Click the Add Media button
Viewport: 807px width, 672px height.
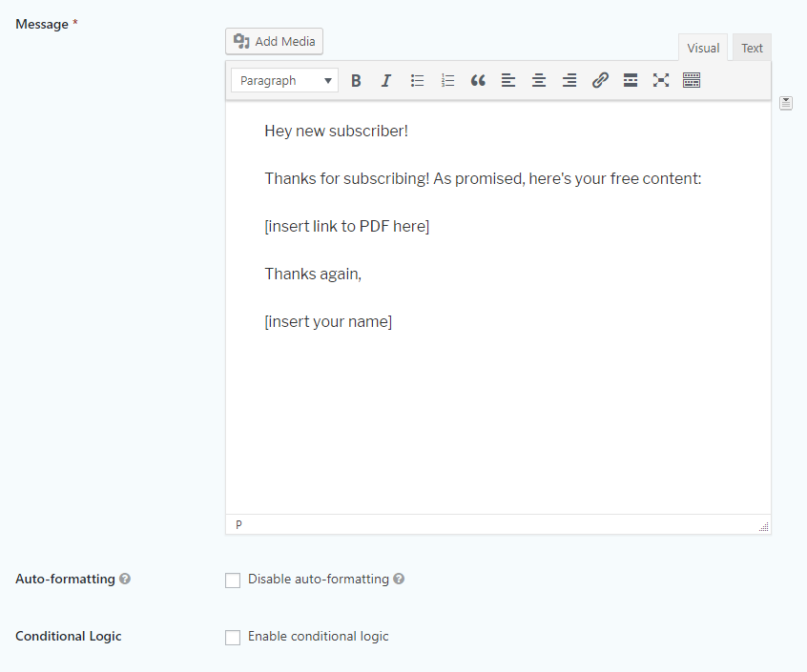click(x=275, y=41)
